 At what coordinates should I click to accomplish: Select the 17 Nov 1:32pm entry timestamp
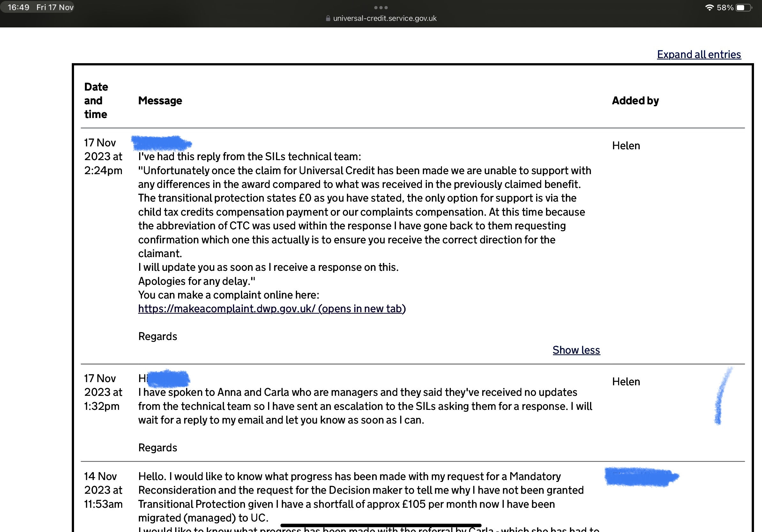(x=103, y=392)
